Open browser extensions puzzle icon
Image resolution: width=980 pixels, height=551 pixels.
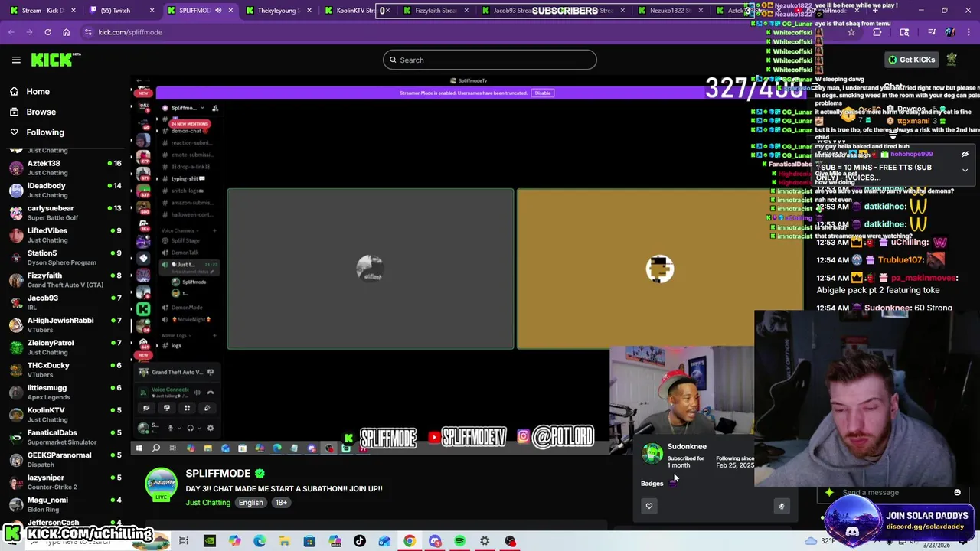(x=877, y=32)
